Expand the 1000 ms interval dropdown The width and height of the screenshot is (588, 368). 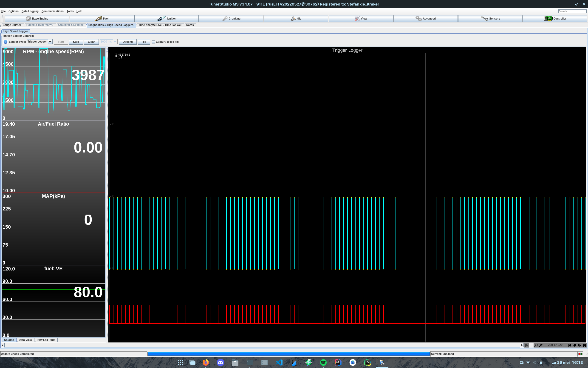115,42
